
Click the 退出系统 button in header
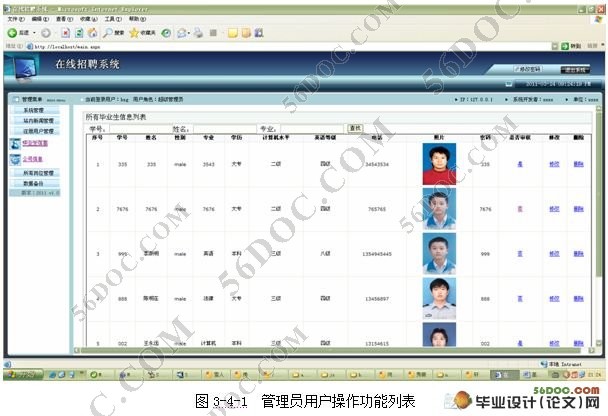point(575,70)
